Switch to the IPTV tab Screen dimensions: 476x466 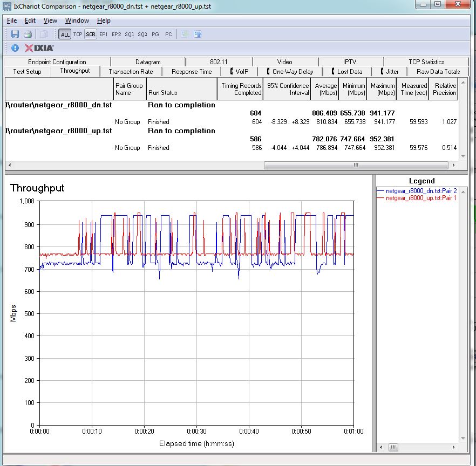click(350, 62)
